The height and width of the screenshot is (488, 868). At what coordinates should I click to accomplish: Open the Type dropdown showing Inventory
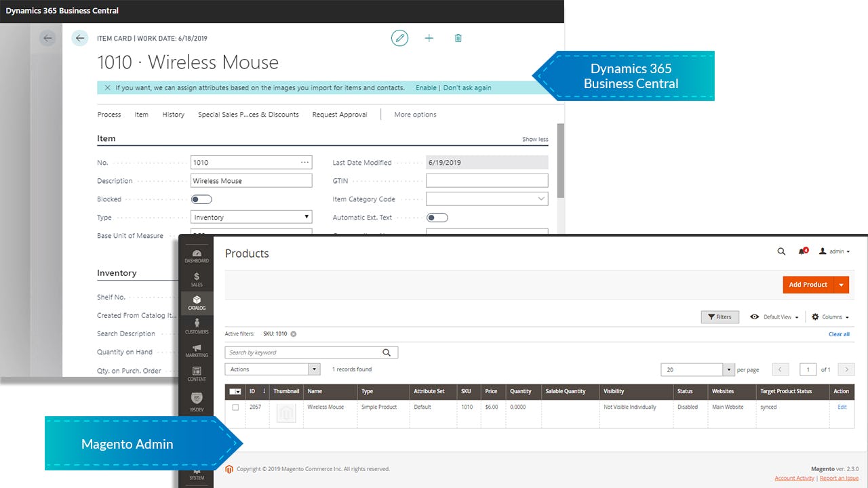[305, 217]
